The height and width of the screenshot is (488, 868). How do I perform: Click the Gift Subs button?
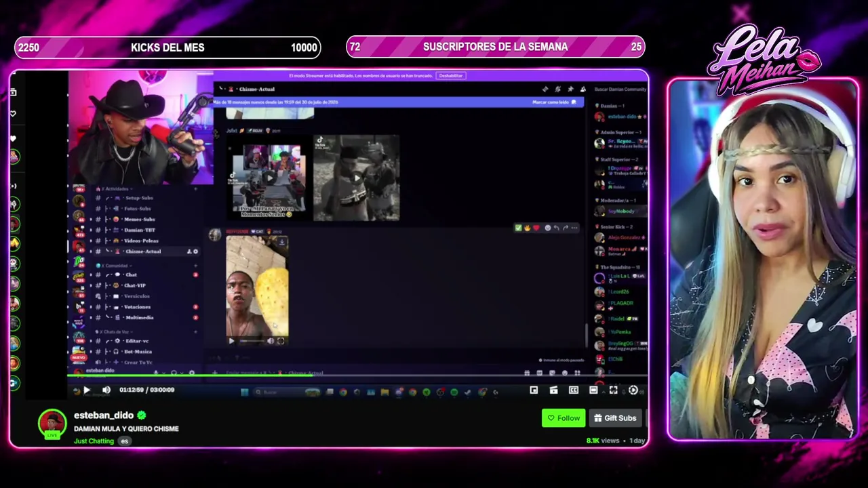click(614, 418)
